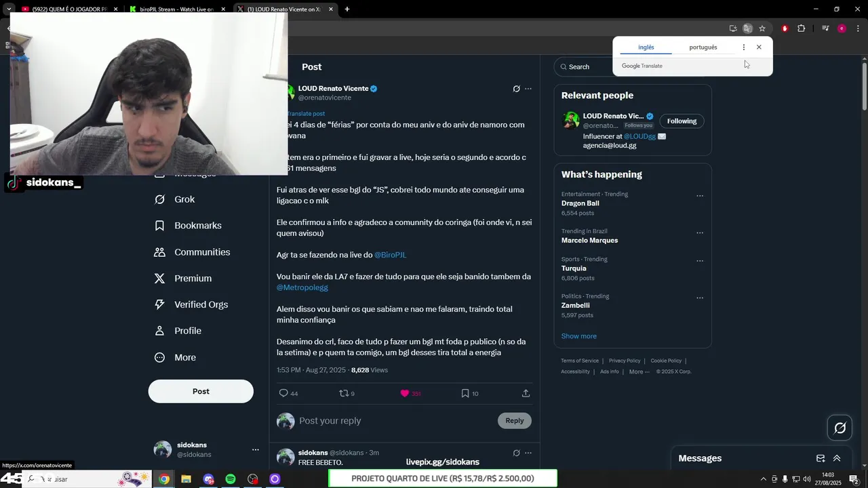Image resolution: width=868 pixels, height=488 pixels.
Task: Close the Google Translate popup
Action: pyautogui.click(x=759, y=47)
